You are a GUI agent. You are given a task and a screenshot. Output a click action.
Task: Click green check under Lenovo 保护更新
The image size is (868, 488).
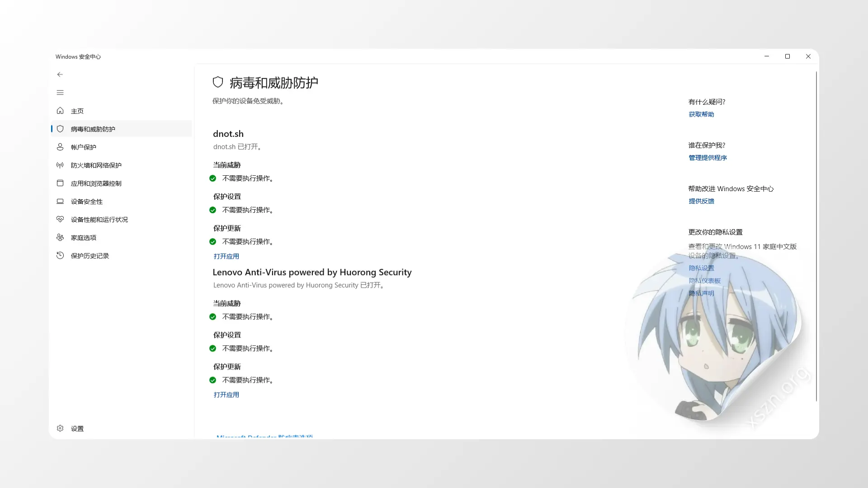(x=213, y=380)
